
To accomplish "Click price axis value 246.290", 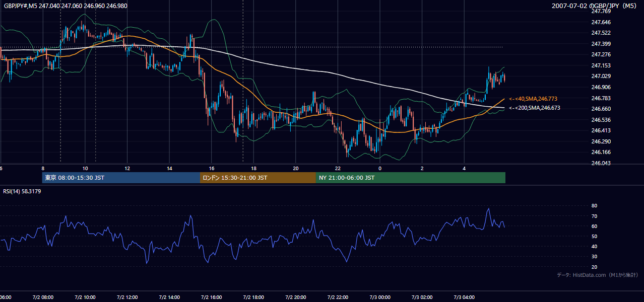I will [601, 141].
